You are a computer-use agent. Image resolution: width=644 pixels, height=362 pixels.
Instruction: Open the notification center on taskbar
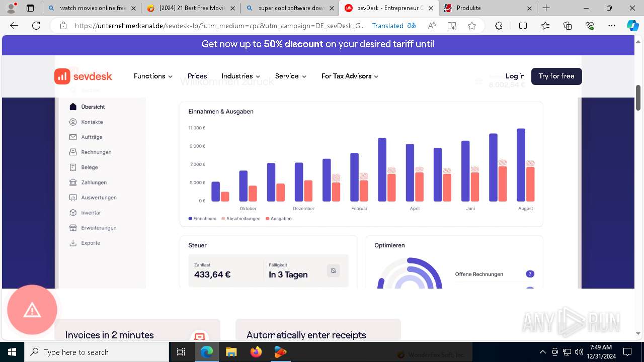tap(627, 352)
